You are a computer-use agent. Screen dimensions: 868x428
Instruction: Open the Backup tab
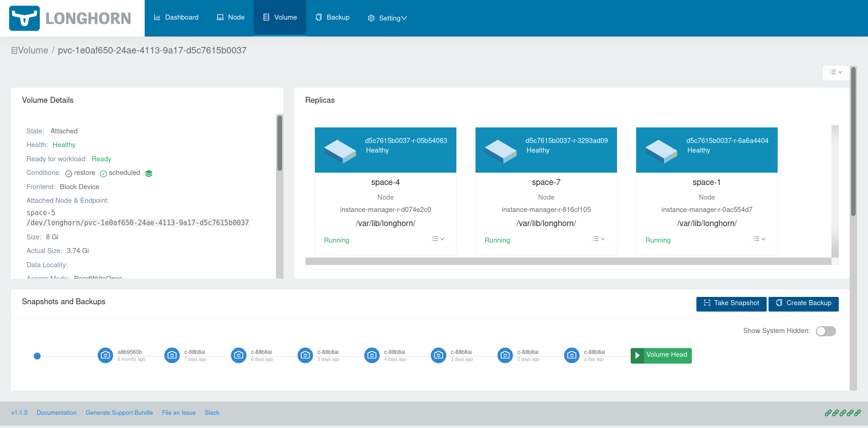[332, 17]
